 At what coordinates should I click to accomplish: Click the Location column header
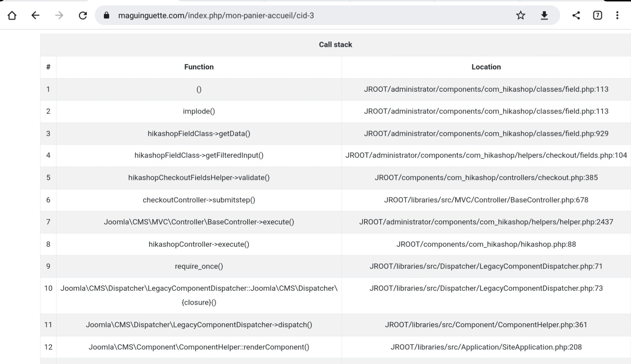(x=486, y=67)
